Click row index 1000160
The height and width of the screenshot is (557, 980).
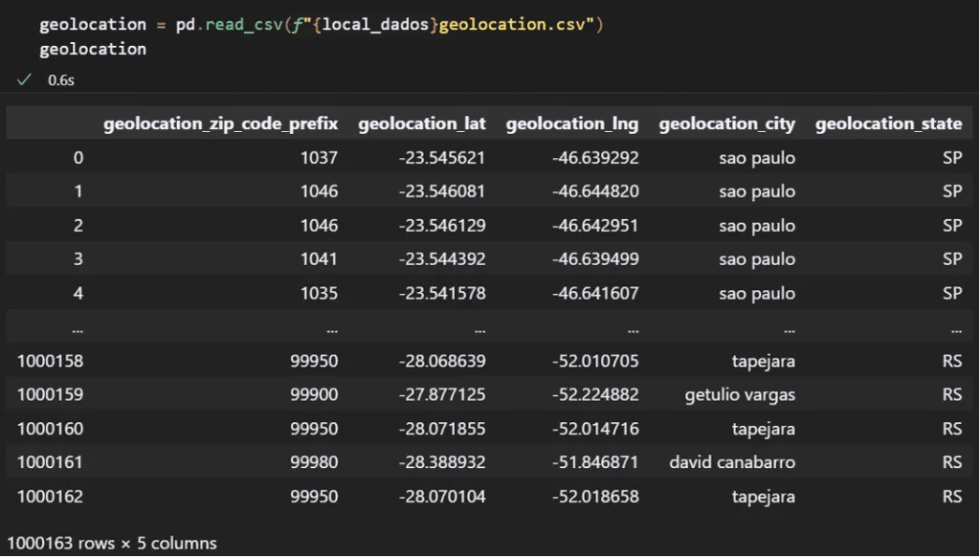(x=50, y=429)
